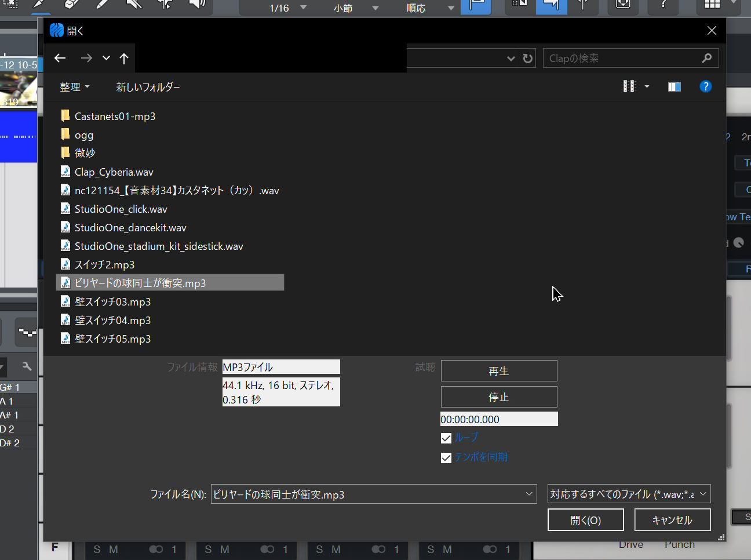
Task: Open help with the blue question mark icon
Action: [x=705, y=86]
